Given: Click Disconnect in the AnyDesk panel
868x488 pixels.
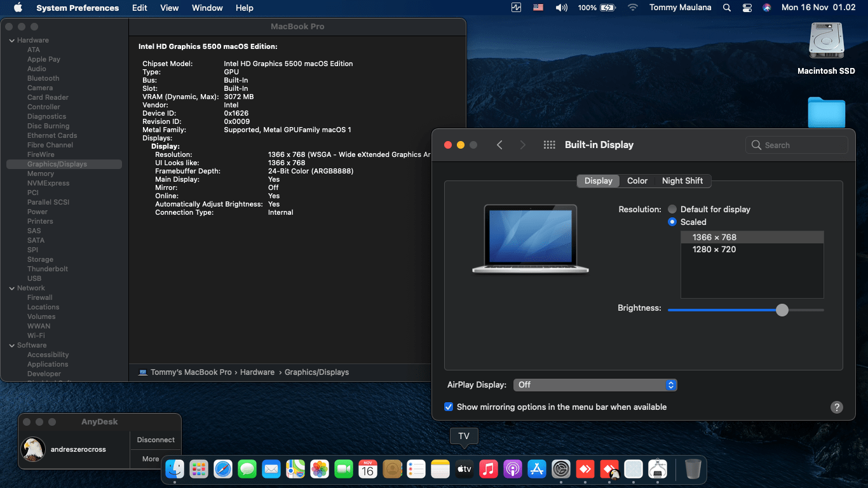Looking at the screenshot, I should coord(156,440).
